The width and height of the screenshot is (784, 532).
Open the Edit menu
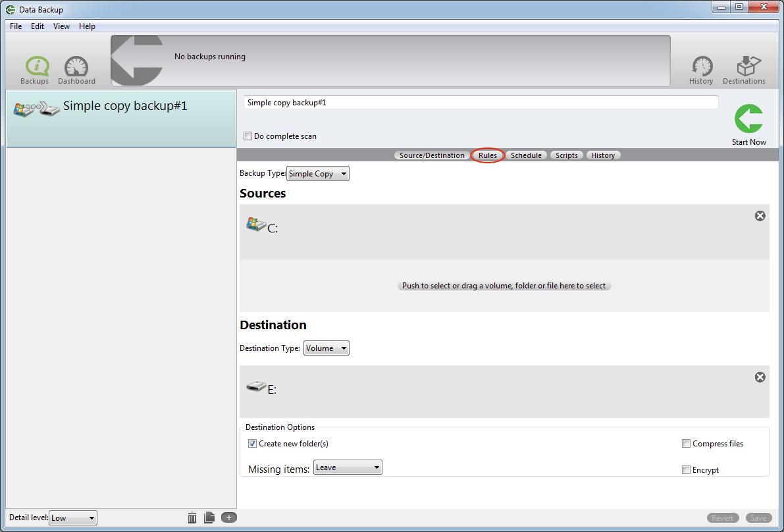37,26
